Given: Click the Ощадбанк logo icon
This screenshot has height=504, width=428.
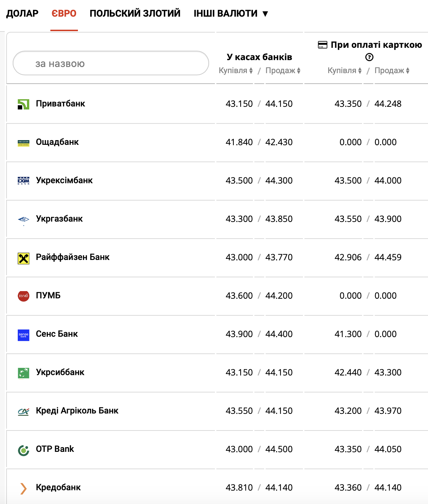Looking at the screenshot, I should (x=24, y=143).
